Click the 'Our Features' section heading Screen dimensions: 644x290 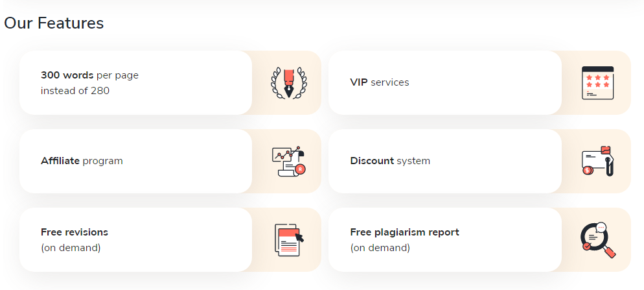54,23
